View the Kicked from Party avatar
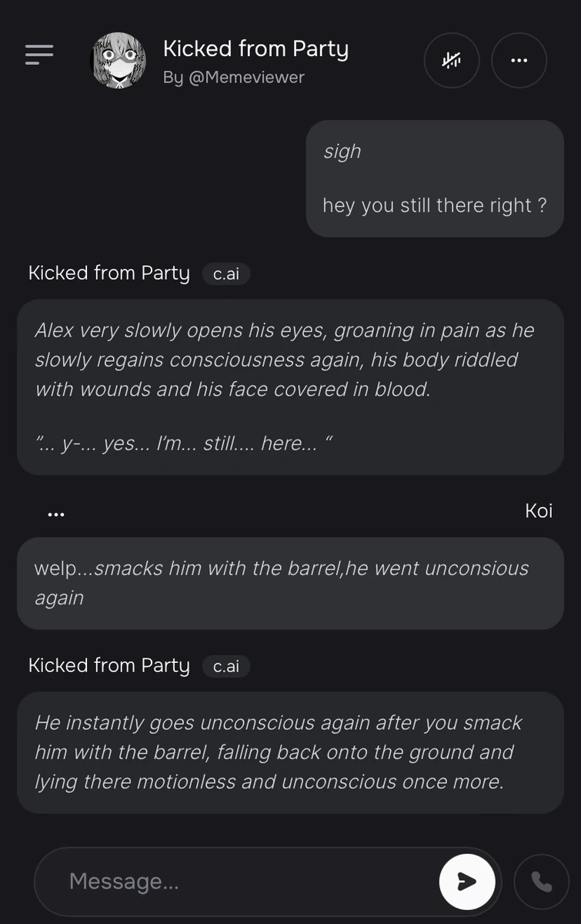Screen dimensions: 581x924 [119, 60]
